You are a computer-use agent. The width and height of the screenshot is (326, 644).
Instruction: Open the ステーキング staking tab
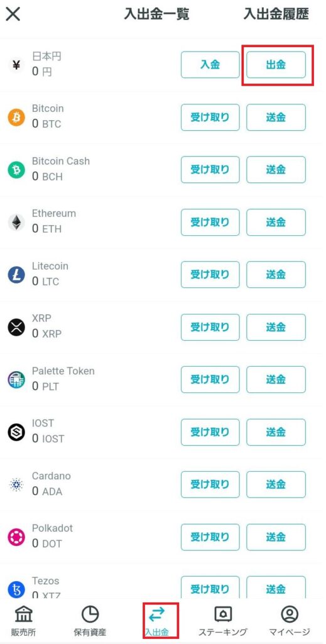pyautogui.click(x=223, y=621)
